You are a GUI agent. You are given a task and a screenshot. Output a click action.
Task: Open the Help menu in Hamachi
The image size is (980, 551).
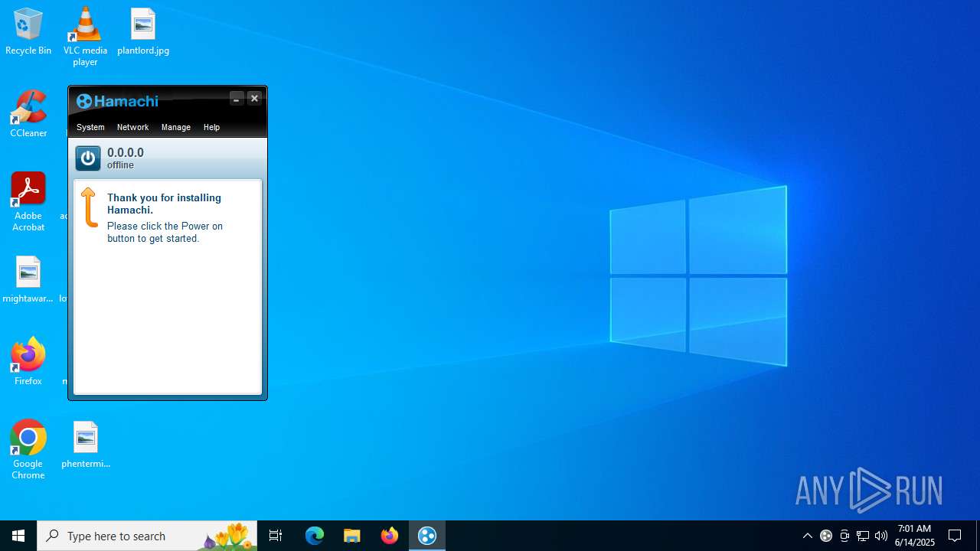(211, 127)
